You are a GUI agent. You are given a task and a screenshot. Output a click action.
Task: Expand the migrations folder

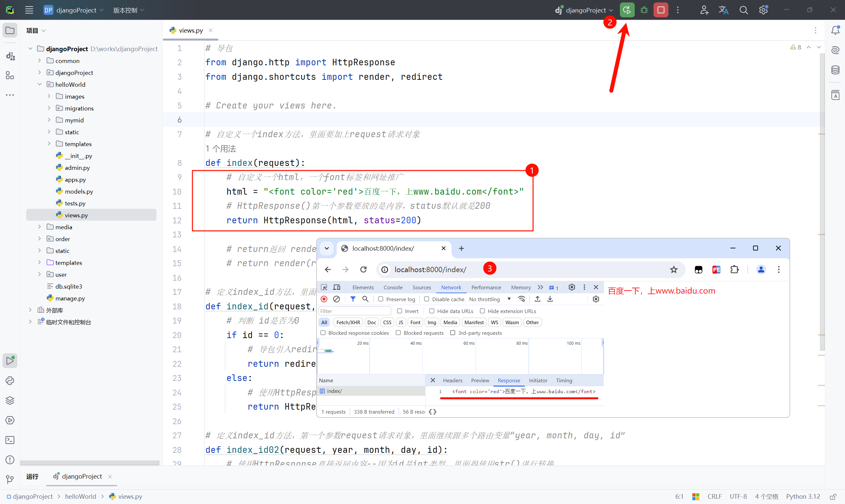point(49,108)
